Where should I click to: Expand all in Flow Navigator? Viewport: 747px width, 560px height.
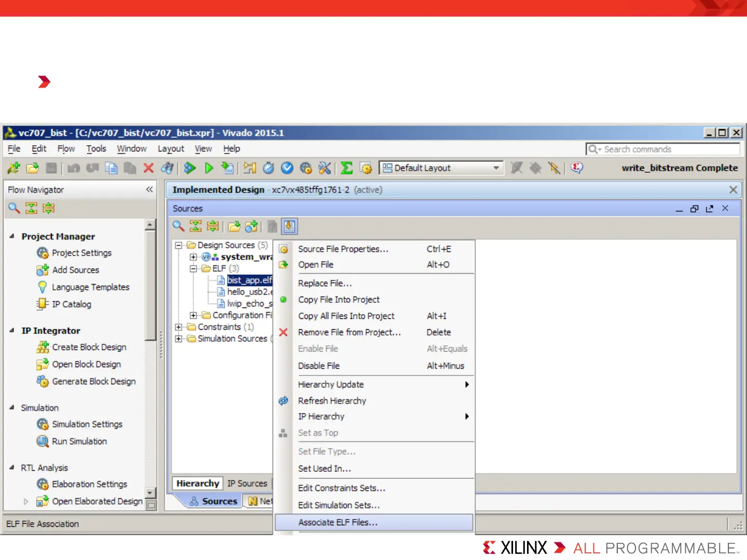tap(49, 208)
